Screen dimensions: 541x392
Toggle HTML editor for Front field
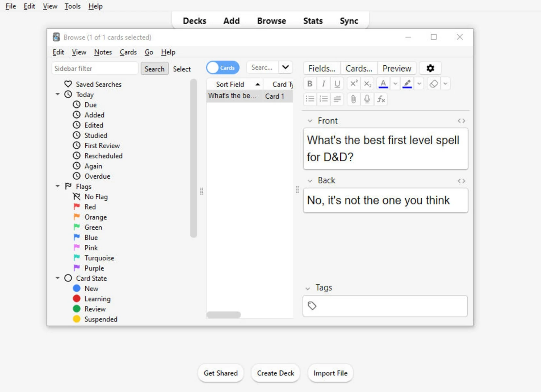pyautogui.click(x=461, y=121)
